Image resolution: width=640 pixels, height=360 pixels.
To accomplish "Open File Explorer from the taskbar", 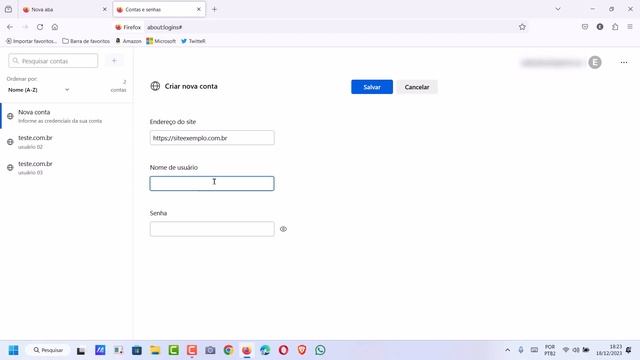I will (155, 350).
